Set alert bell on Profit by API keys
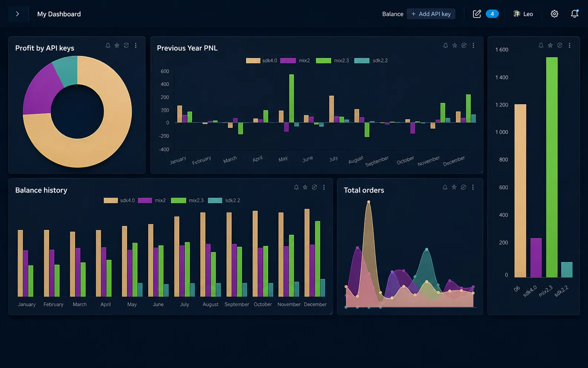This screenshot has height=368, width=588. click(108, 45)
